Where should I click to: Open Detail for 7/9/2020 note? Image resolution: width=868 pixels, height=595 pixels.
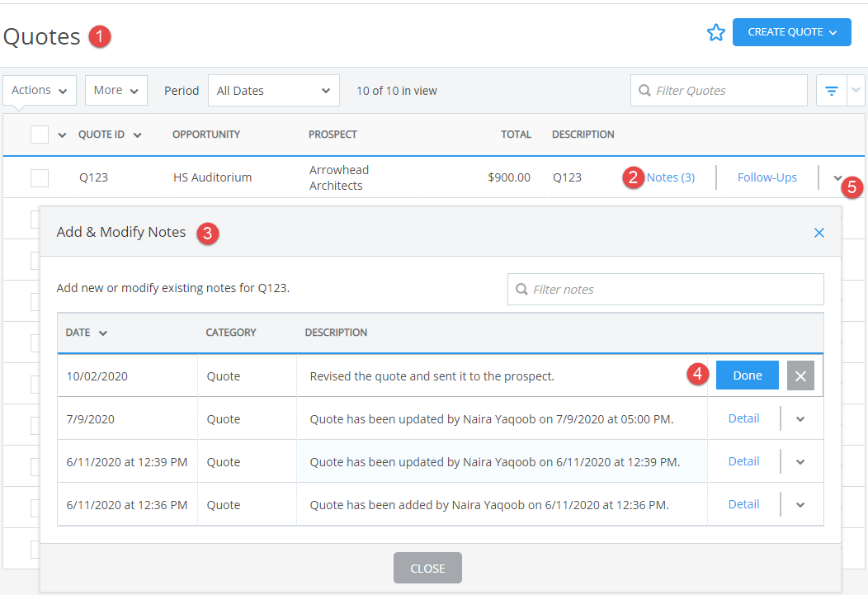click(x=743, y=418)
